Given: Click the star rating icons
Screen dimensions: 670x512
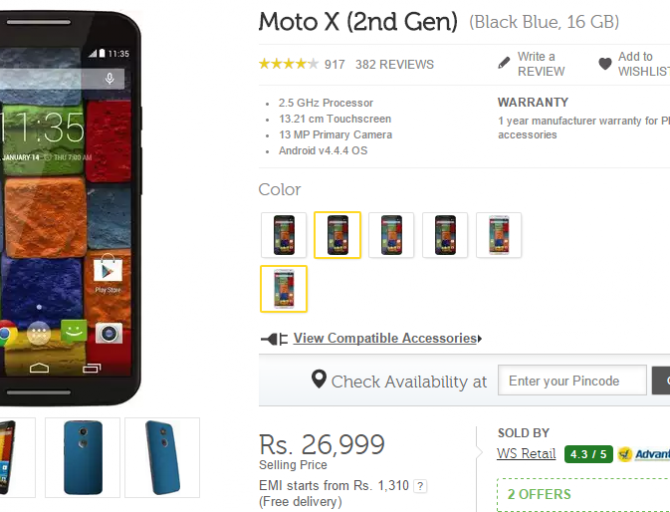Looking at the screenshot, I should pos(288,64).
